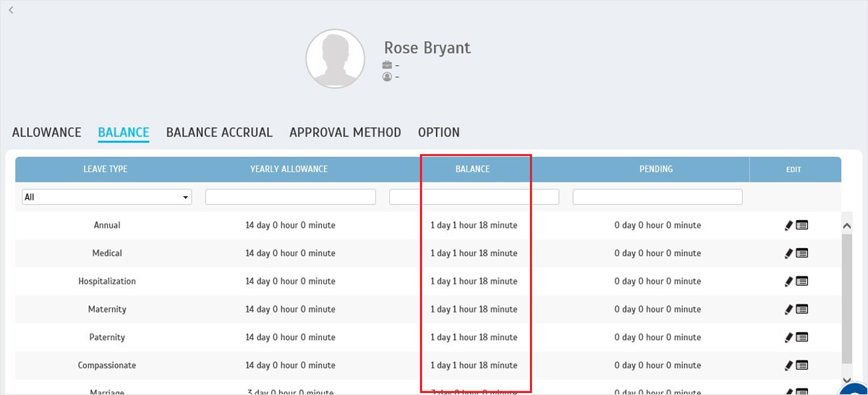This screenshot has height=395, width=868.
Task: Open the Compassionate details list icon
Action: (x=802, y=366)
